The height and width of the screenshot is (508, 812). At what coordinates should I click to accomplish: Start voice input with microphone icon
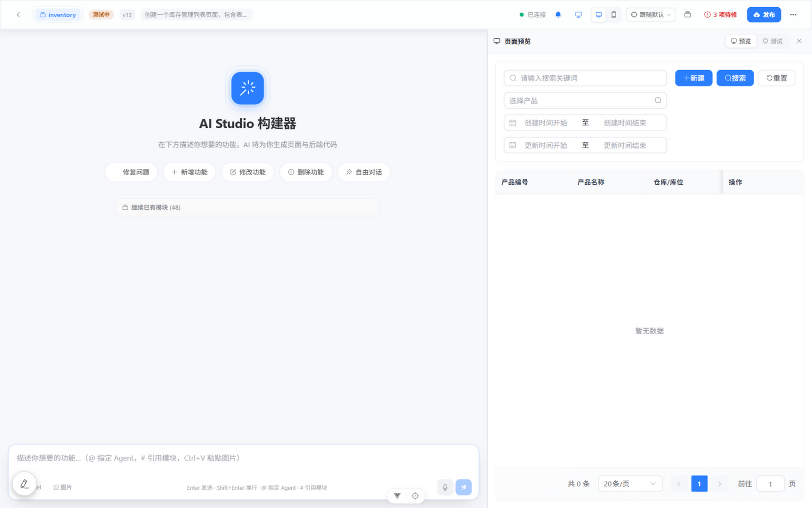(445, 487)
